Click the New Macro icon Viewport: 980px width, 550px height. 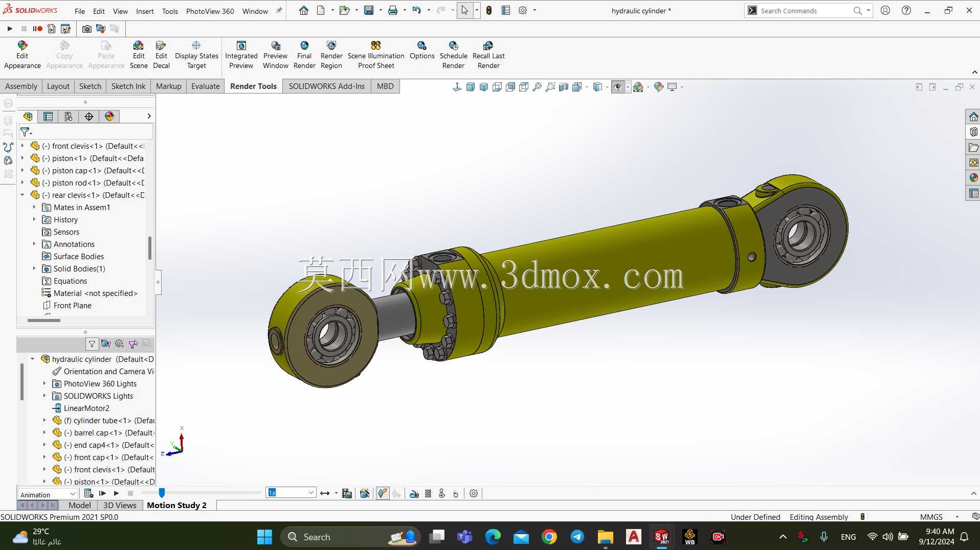click(51, 29)
